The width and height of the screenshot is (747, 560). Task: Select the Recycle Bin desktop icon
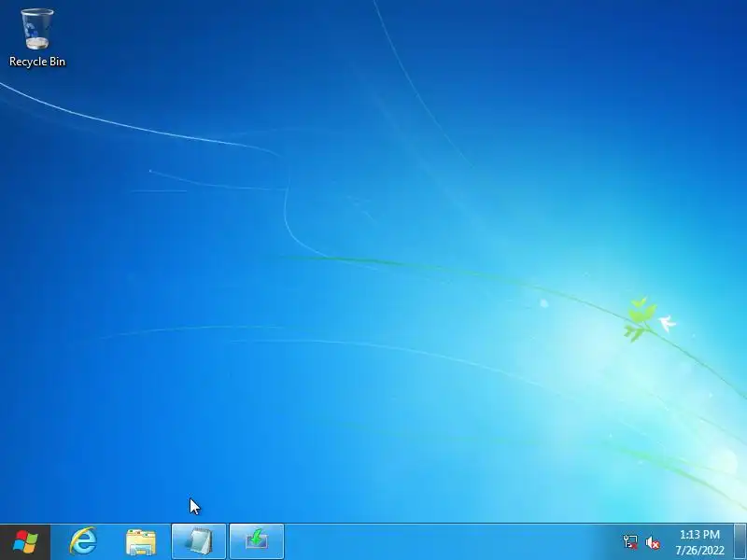tap(37, 37)
